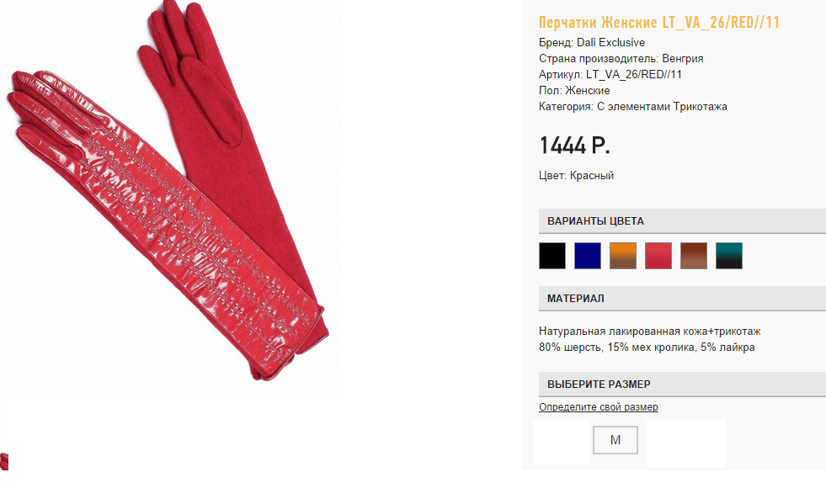This screenshot has height=504, width=826.
Task: Click the 'Артикул: LT_VA_26/RED//11' line
Action: 610,74
